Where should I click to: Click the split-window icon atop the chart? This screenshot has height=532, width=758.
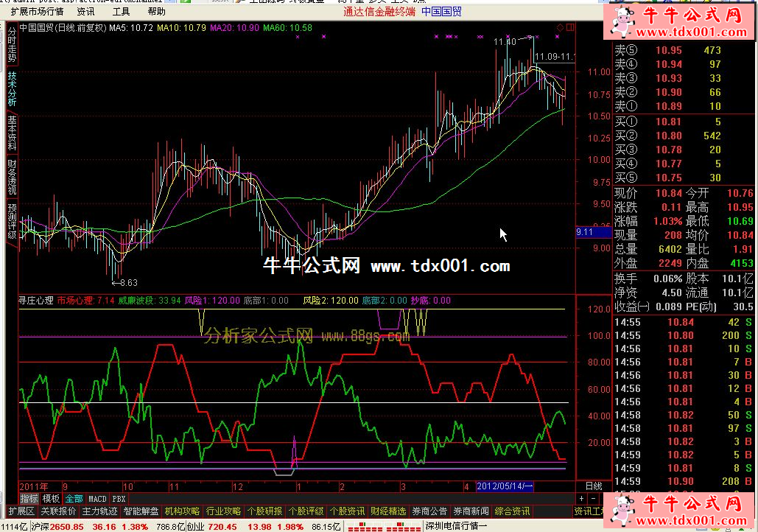click(x=570, y=27)
